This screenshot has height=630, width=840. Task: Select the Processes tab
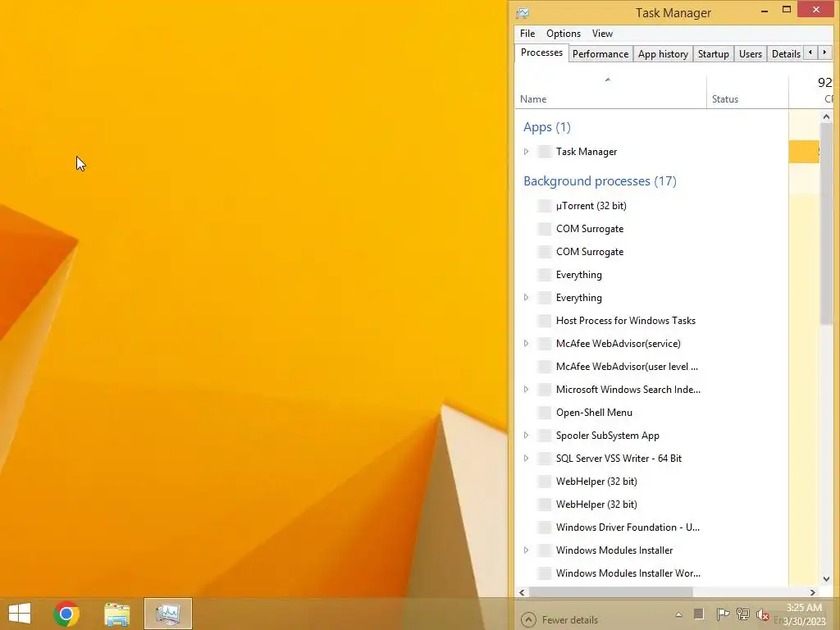click(x=541, y=52)
